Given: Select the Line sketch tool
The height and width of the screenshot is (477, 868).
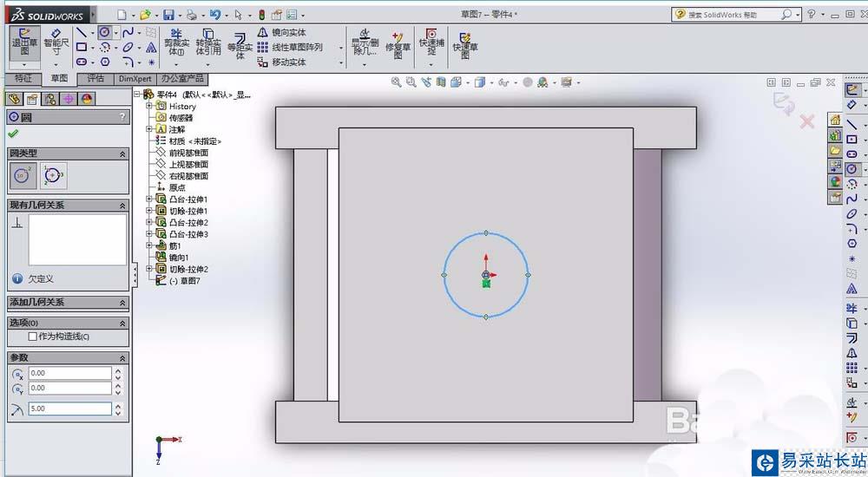Looking at the screenshot, I should [82, 33].
